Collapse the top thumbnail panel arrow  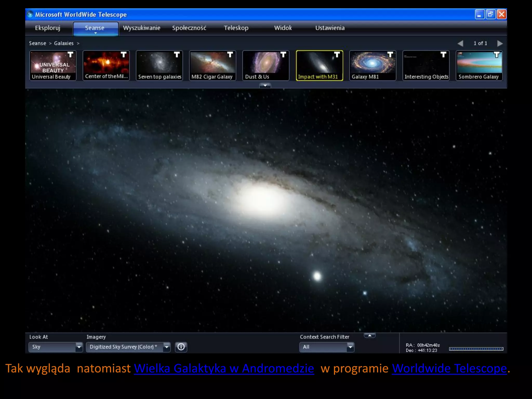pos(265,85)
